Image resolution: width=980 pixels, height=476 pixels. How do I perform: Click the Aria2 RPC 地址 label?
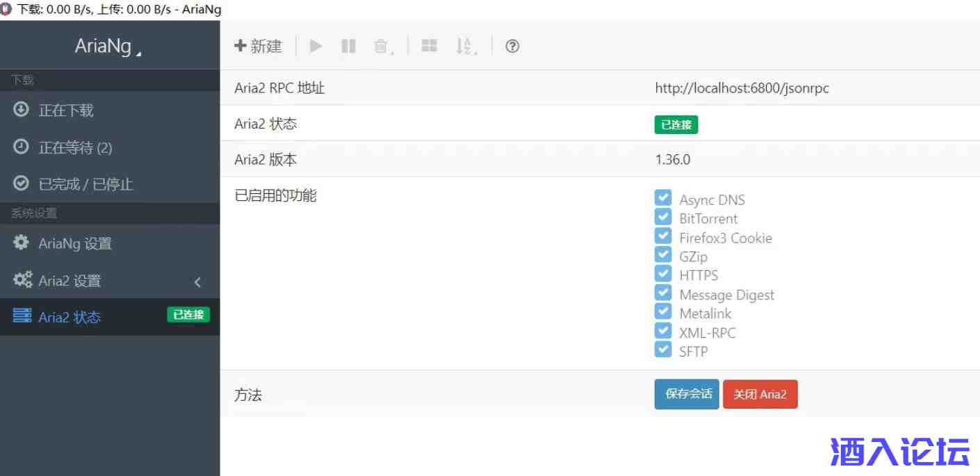[x=279, y=88]
